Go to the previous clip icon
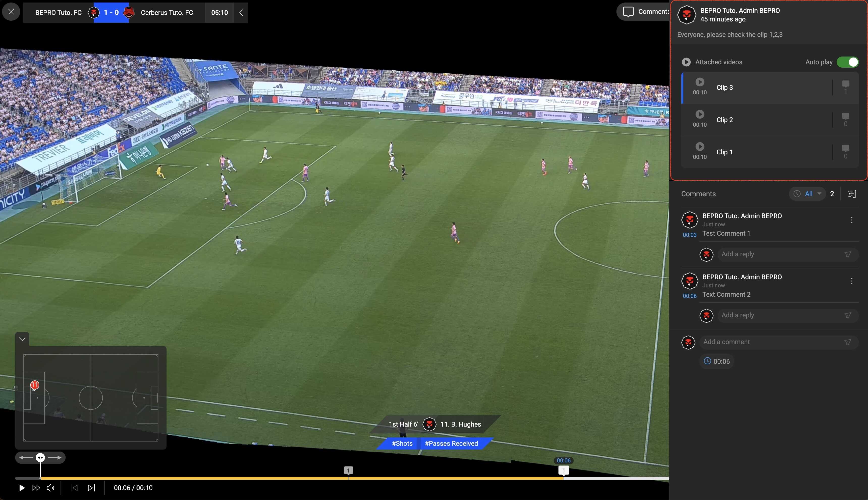This screenshot has height=500, width=868. [74, 488]
